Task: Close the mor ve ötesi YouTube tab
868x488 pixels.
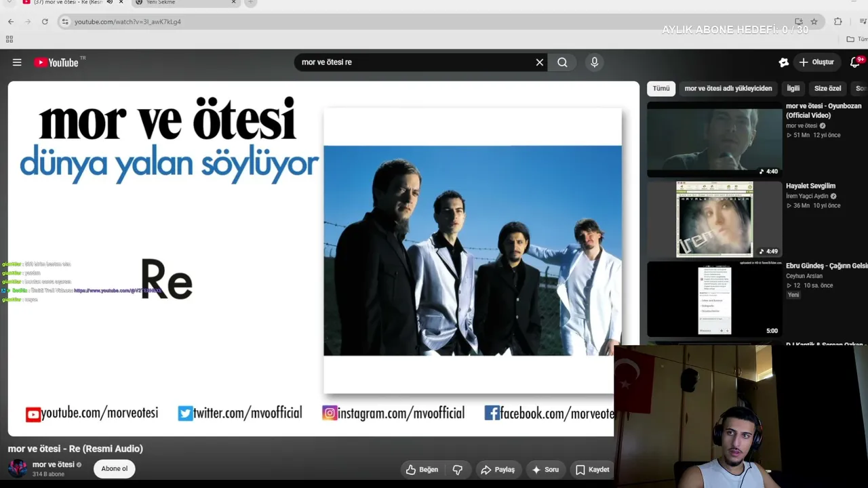Action: [x=121, y=3]
